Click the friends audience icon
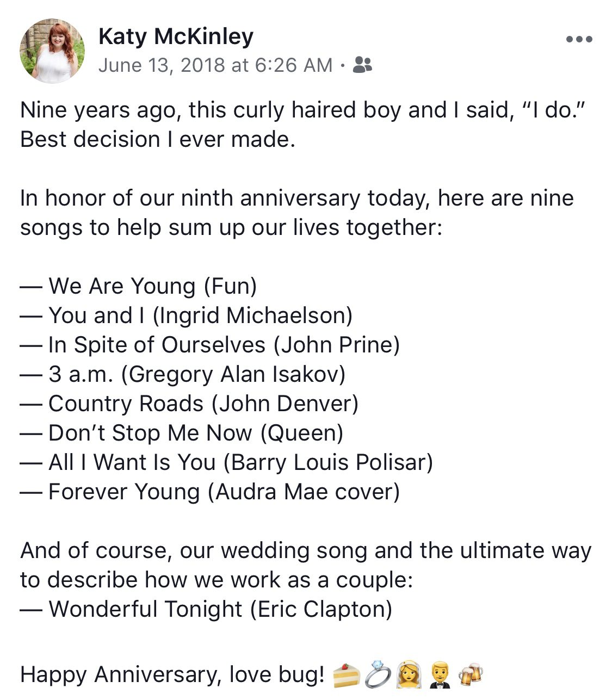 pyautogui.click(x=362, y=65)
